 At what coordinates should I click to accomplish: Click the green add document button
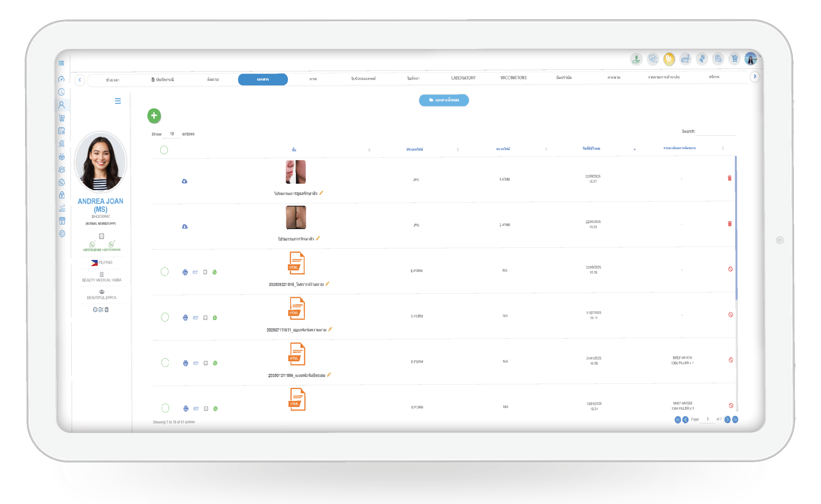(154, 116)
